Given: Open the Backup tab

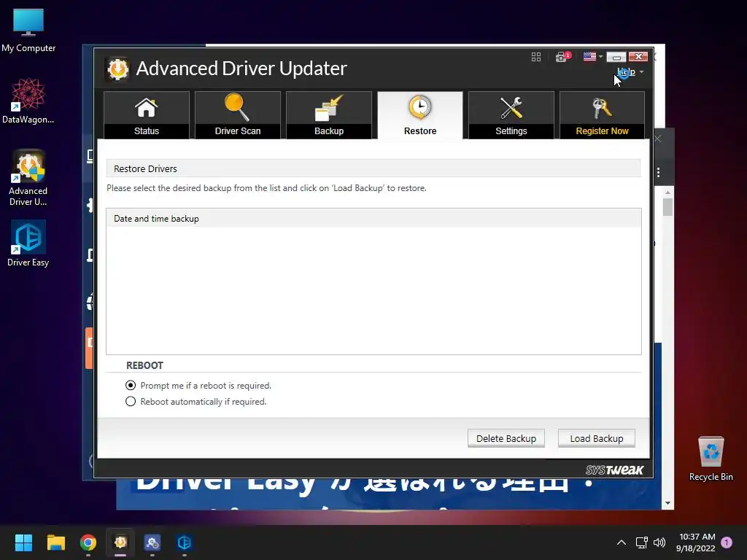Looking at the screenshot, I should coord(329,115).
